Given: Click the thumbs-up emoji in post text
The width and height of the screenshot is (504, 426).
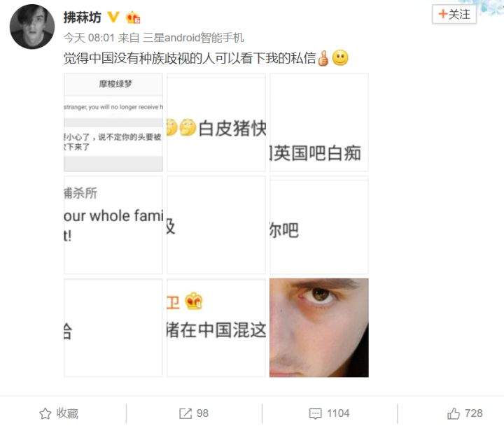Looking at the screenshot, I should pos(323,59).
